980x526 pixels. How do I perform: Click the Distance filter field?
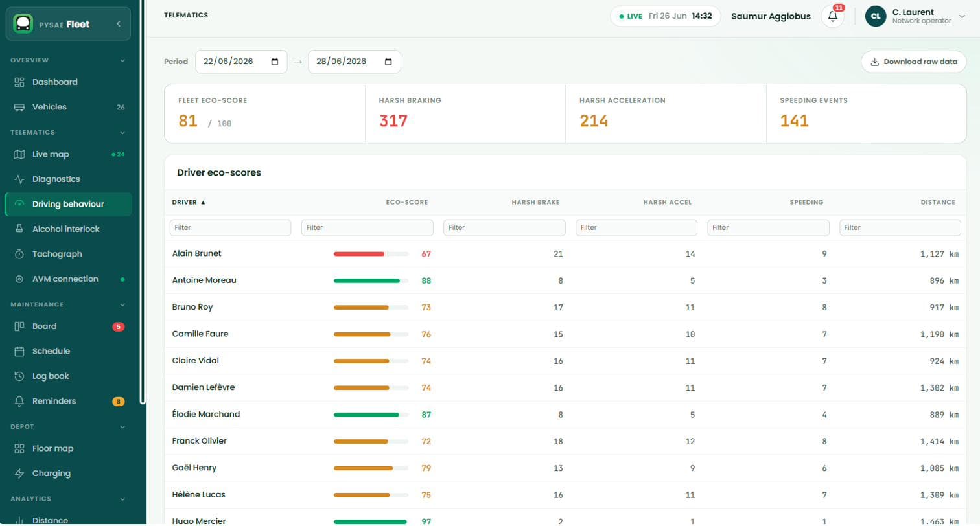pos(900,227)
